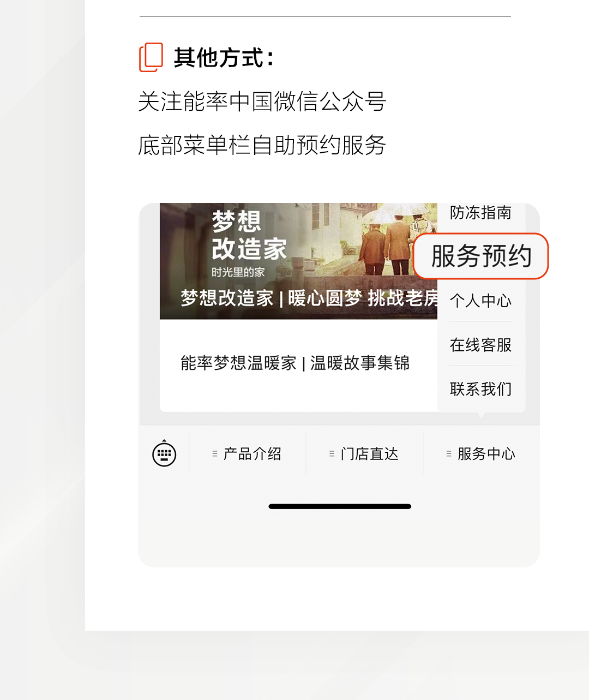Click the 梦想改造家 | 暖心圆梦 banner caption
The image size is (589, 700).
coord(309,298)
